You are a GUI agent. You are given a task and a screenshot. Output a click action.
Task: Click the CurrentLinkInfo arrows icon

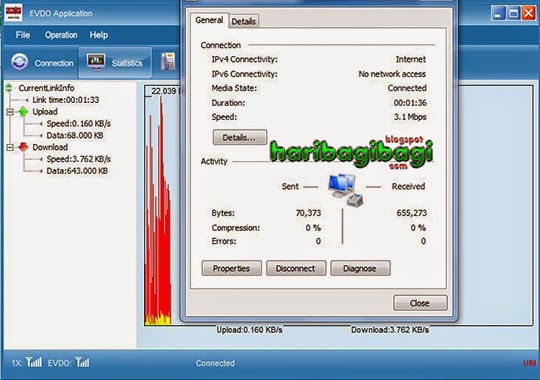pos(9,88)
